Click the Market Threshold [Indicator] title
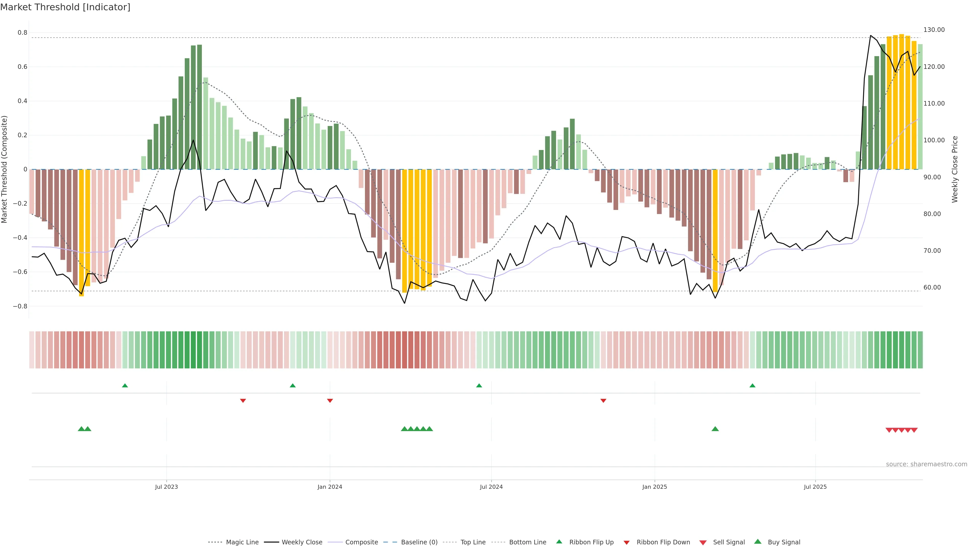Viewport: 980px width, 551px height. [65, 7]
